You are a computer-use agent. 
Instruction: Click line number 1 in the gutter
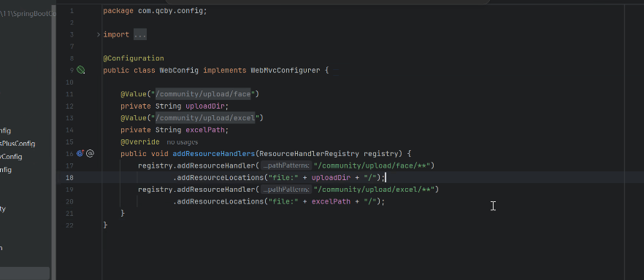[72, 11]
